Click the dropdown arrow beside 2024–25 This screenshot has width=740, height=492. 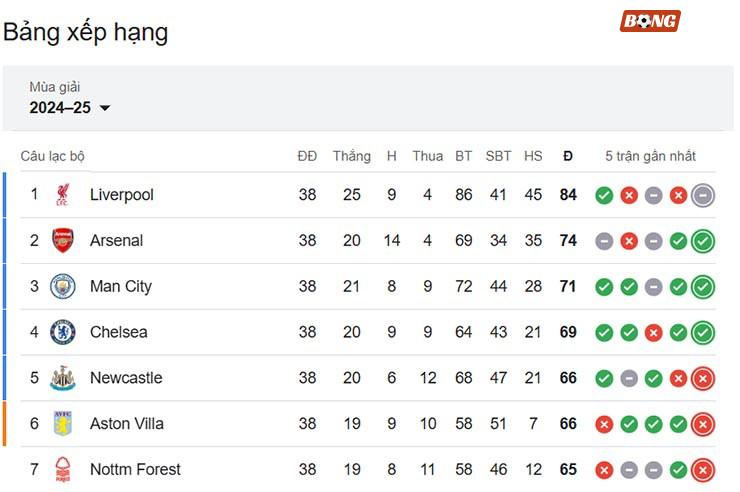105,108
